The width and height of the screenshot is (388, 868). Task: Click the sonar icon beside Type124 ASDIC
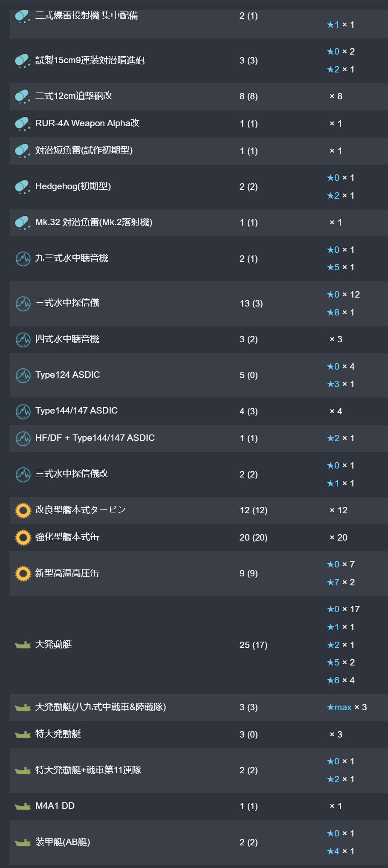pyautogui.click(x=23, y=375)
